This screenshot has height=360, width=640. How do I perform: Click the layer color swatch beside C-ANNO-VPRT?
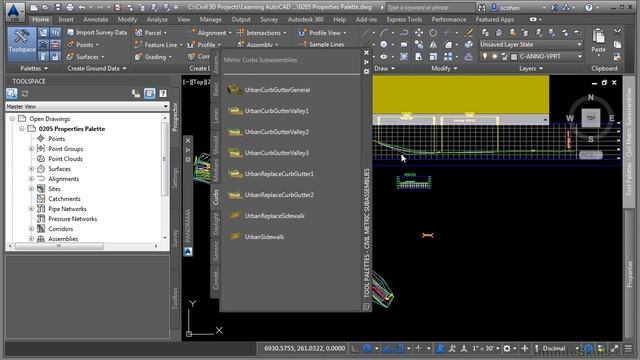[514, 56]
